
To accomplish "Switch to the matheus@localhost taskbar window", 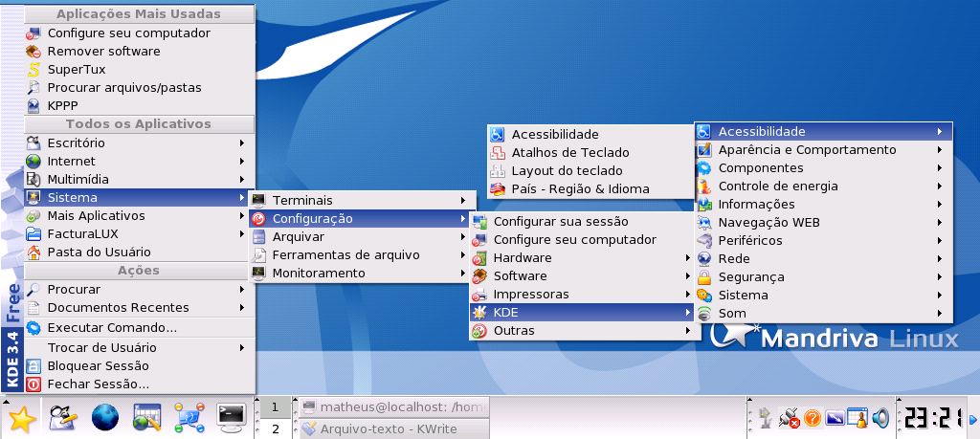I will pos(393,407).
